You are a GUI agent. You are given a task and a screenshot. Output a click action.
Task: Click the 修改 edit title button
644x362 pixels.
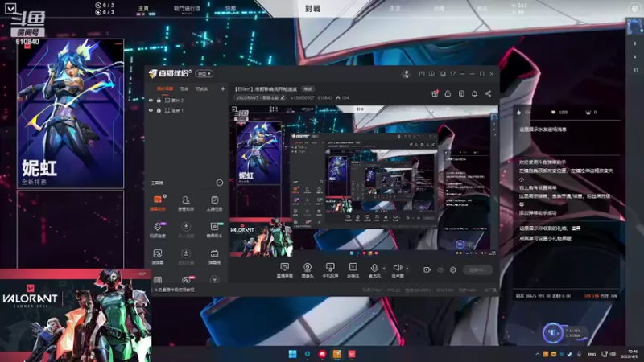(x=308, y=88)
